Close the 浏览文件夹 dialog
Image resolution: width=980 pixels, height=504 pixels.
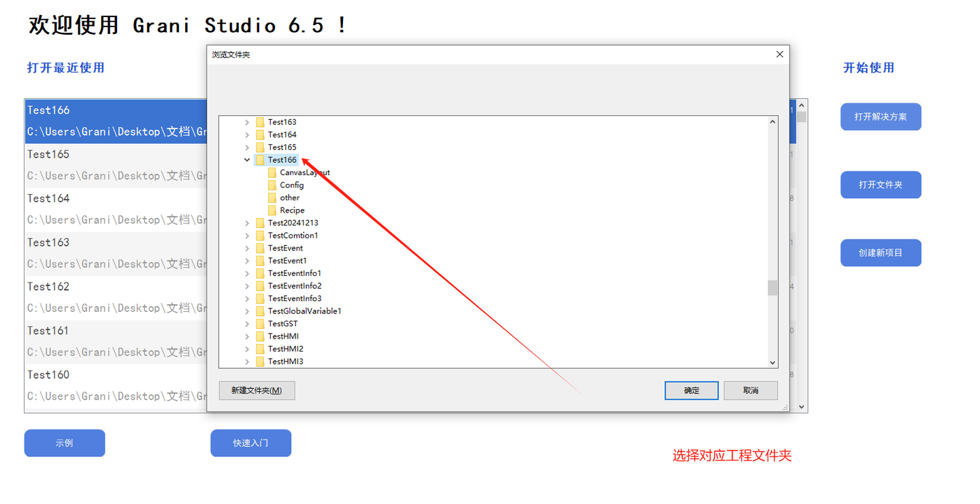pos(780,54)
